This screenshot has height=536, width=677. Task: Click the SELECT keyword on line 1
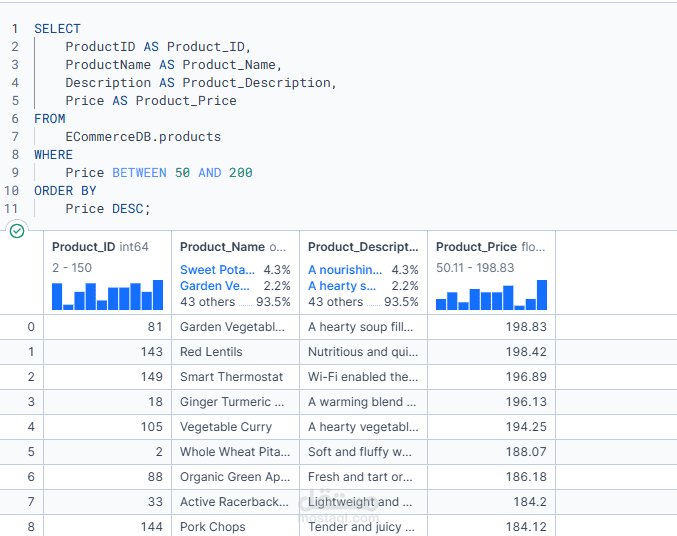point(57,29)
